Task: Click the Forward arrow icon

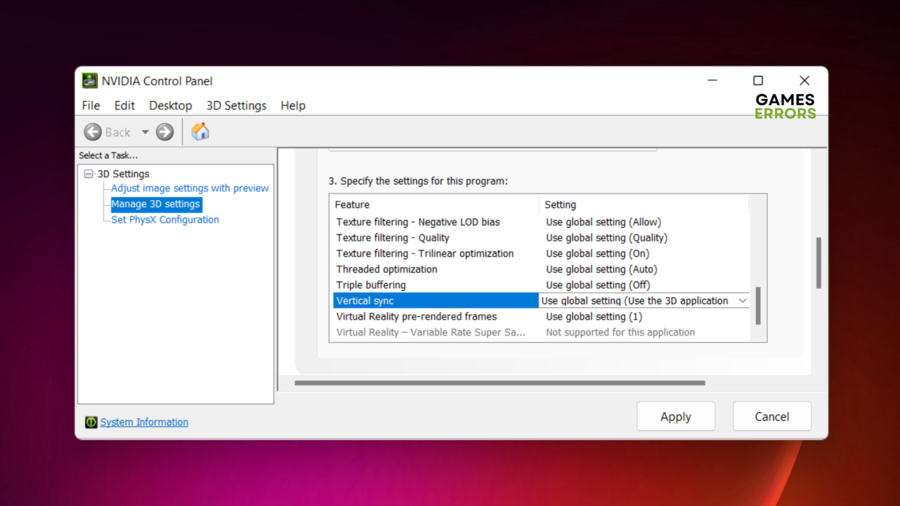Action: point(165,132)
